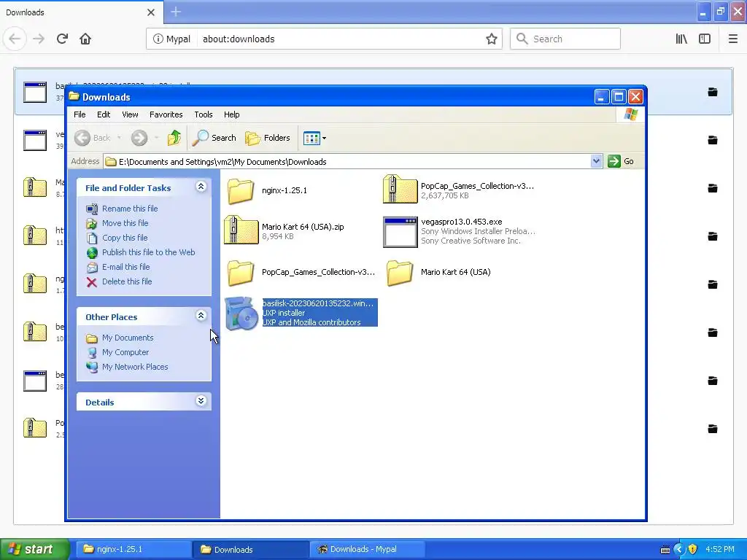Image resolution: width=747 pixels, height=560 pixels.
Task: Select vegaspro13.0.453.exe installer icon
Action: [x=400, y=232]
